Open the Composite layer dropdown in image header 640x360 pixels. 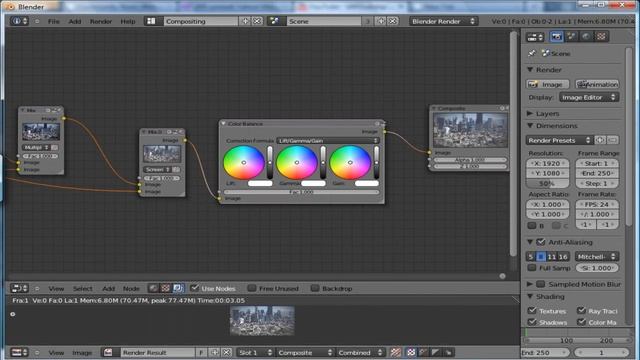point(304,352)
